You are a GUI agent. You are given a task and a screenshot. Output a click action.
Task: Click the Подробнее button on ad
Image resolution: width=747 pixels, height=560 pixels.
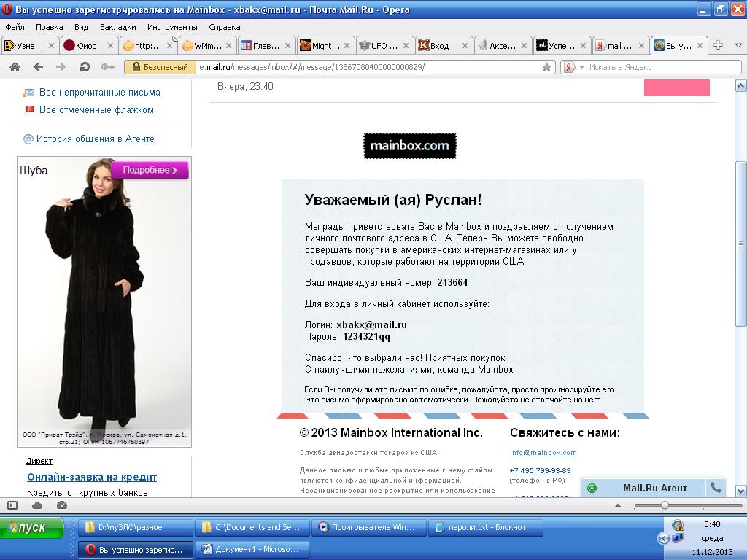(150, 170)
